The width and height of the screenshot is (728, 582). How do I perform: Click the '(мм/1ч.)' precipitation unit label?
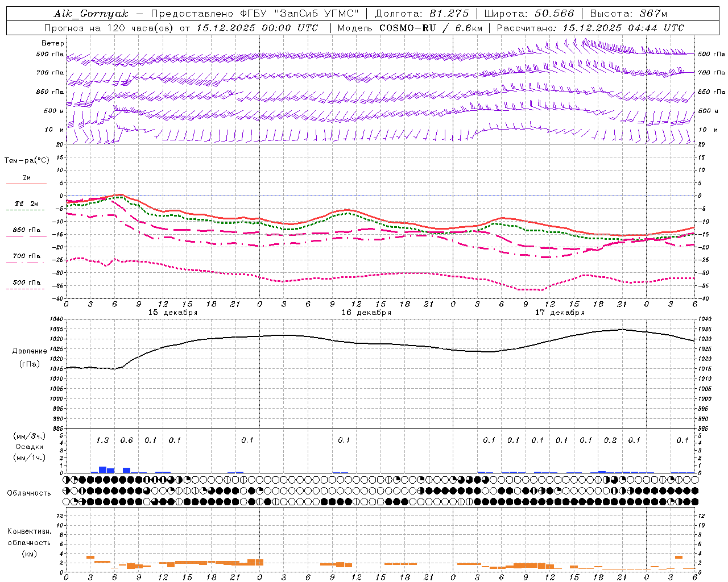[x=30, y=458]
